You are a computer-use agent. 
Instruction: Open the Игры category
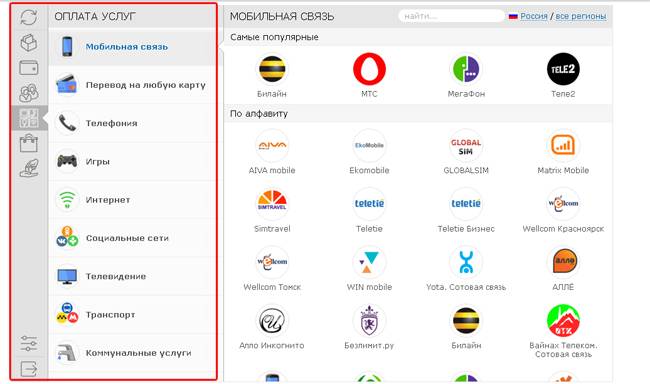point(132,161)
